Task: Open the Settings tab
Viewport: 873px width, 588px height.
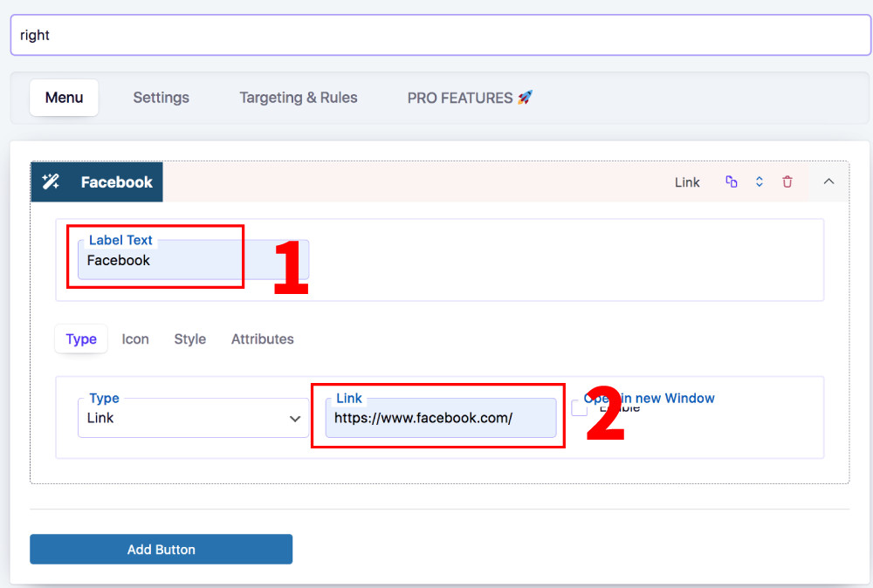Action: click(x=161, y=98)
